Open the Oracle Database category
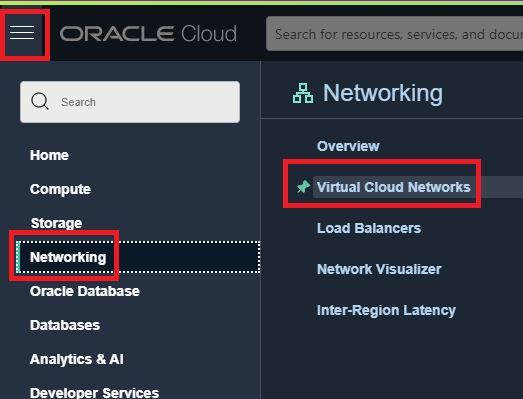This screenshot has width=523, height=399. 85,291
